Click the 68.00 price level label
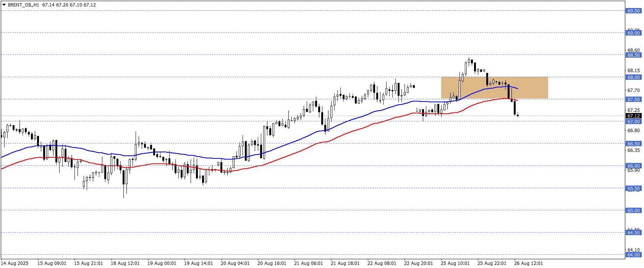Image resolution: width=644 pixels, height=268 pixels. (633, 77)
